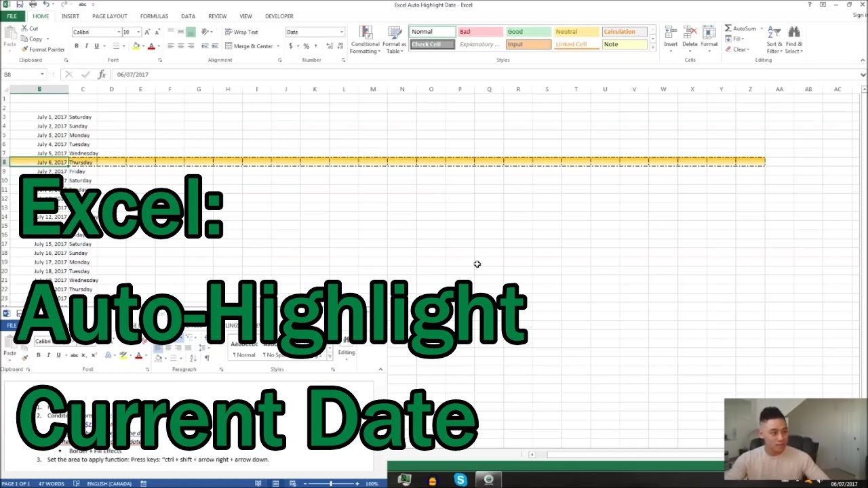Toggle Italic in Excel's Font group
The image size is (868, 488).
[87, 46]
